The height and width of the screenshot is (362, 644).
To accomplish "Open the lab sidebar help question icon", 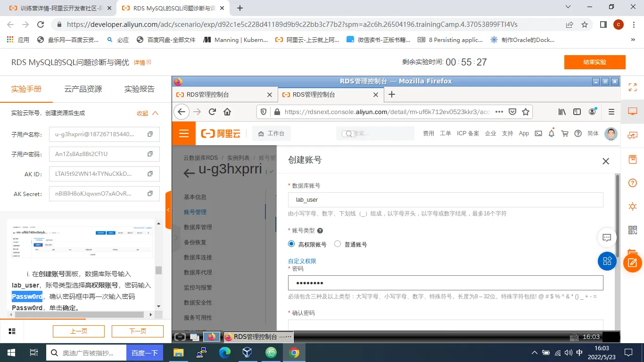I will (633, 183).
